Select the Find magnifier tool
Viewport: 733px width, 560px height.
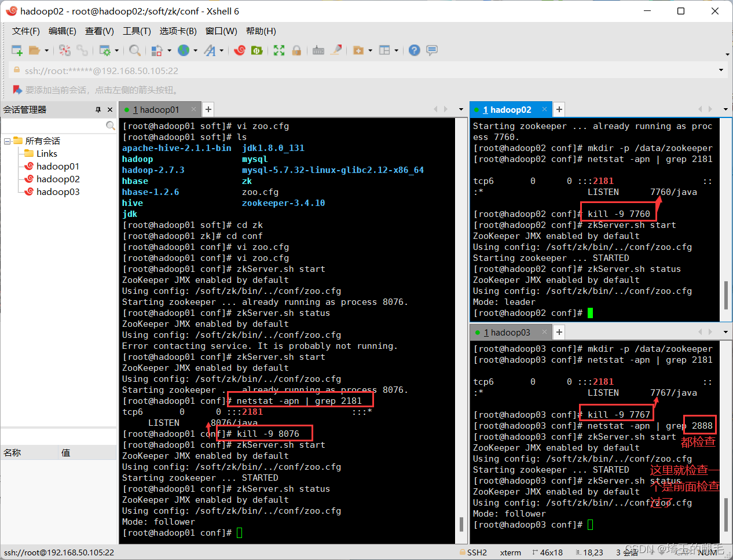point(134,50)
